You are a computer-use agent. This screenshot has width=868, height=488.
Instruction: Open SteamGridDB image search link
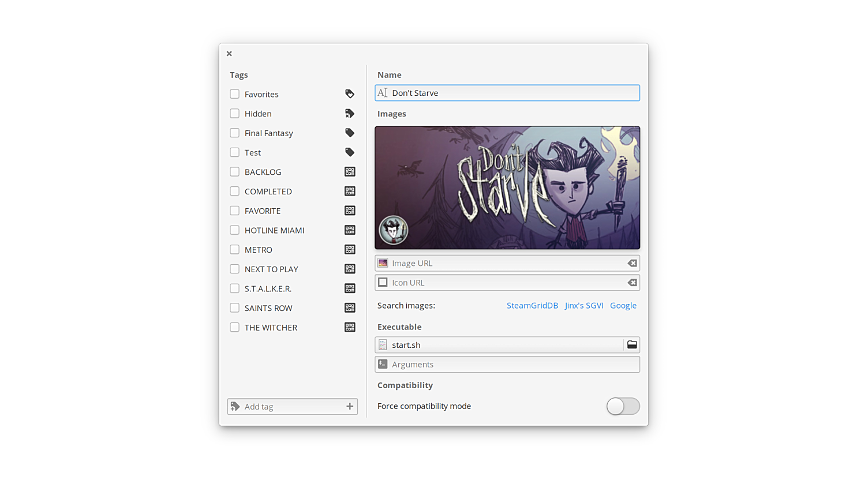tap(532, 306)
